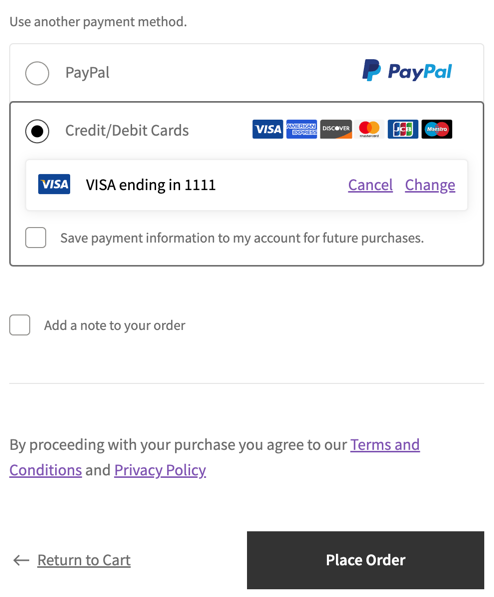Click the PayPal logo
The height and width of the screenshot is (597, 494).
pos(407,70)
